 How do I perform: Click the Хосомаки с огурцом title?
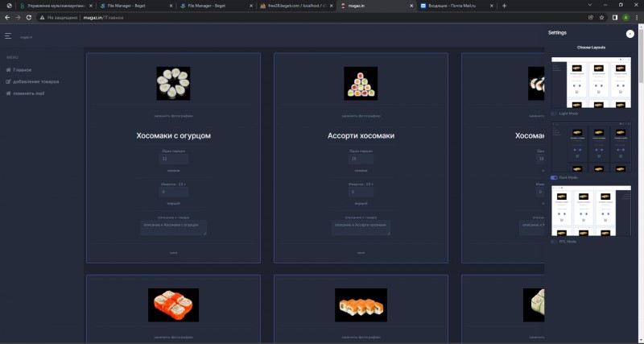173,135
